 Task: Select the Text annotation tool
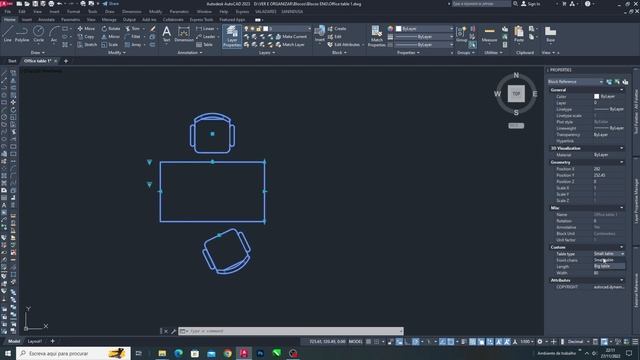click(167, 34)
